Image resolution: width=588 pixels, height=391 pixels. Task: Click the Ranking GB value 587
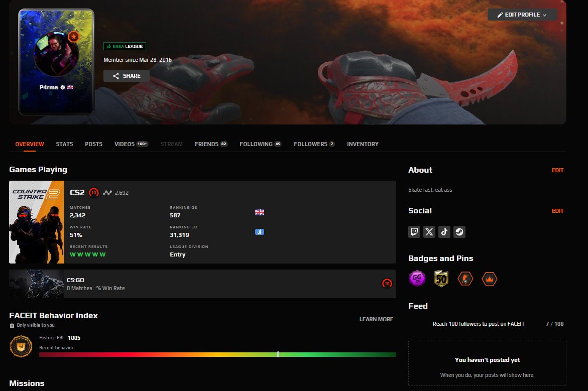click(175, 215)
